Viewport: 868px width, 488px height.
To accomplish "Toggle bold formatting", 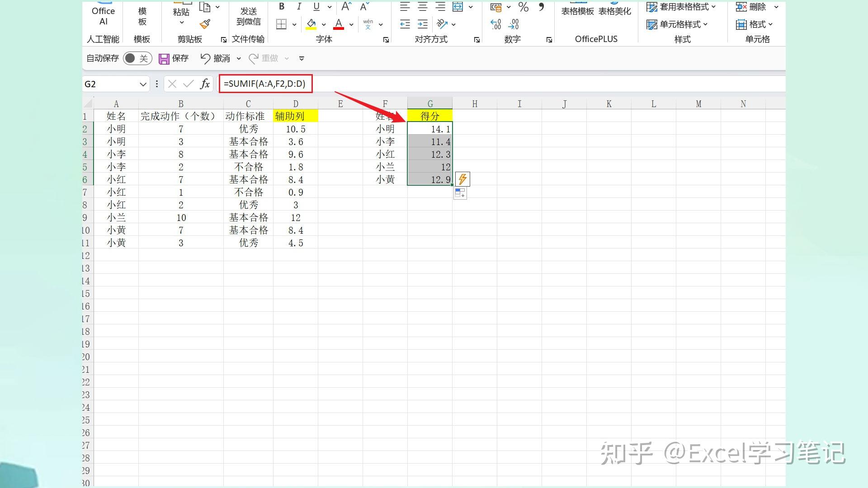I will (x=282, y=7).
